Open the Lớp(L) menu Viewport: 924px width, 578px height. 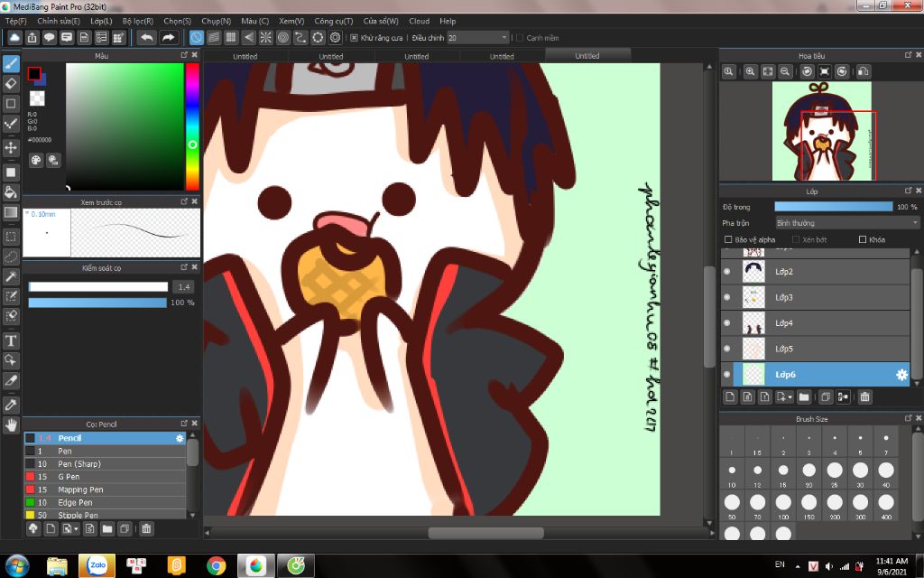(101, 21)
